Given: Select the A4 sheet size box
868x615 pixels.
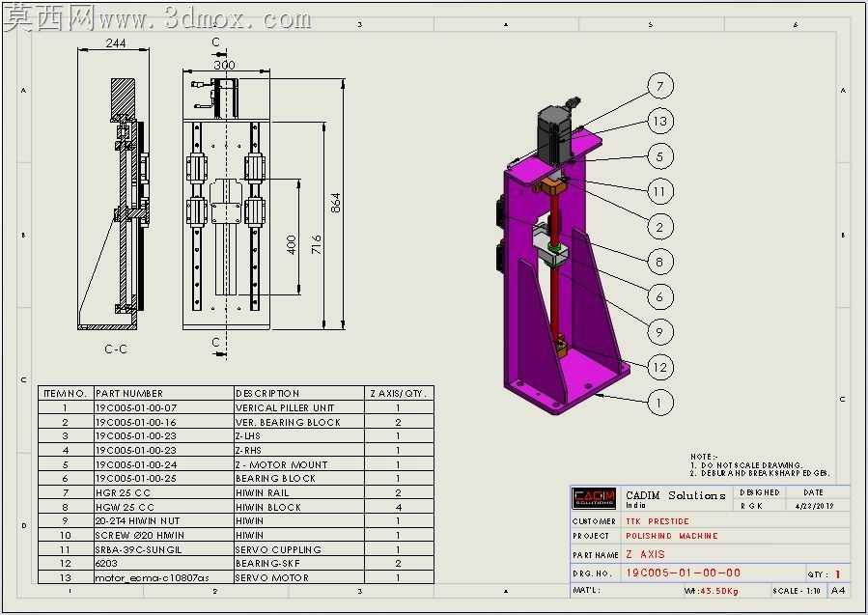Looking at the screenshot, I should (x=838, y=591).
